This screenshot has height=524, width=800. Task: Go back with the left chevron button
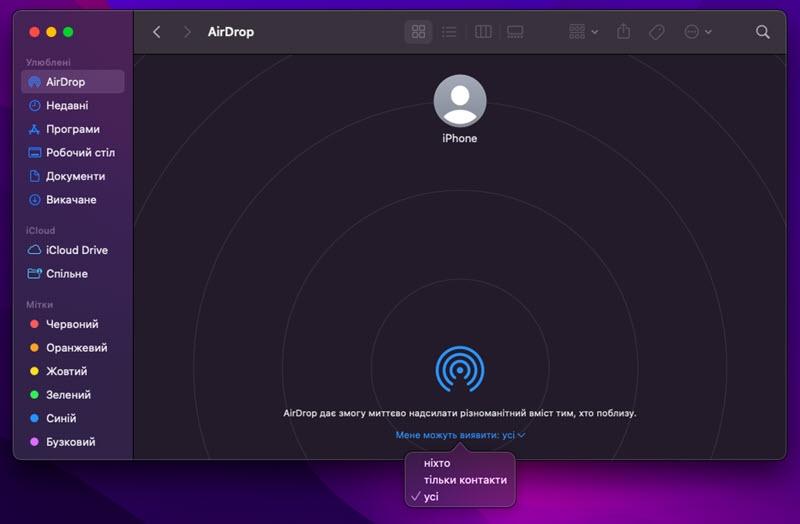click(x=157, y=32)
